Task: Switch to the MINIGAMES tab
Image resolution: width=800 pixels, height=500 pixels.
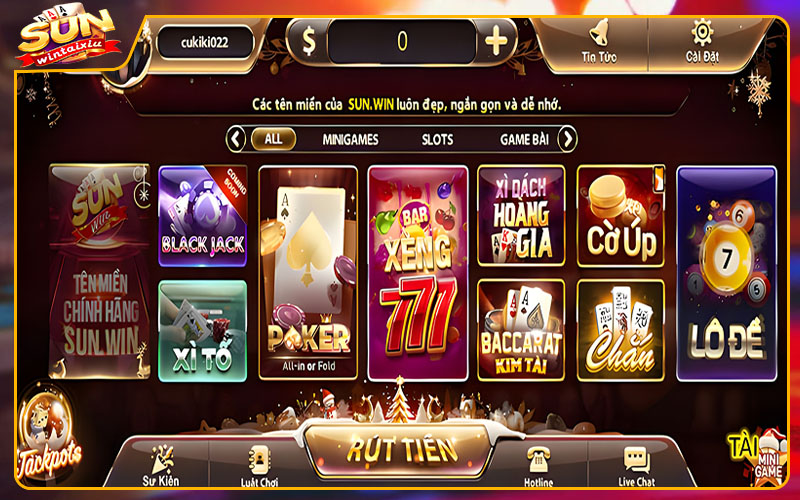Action: coord(350,139)
